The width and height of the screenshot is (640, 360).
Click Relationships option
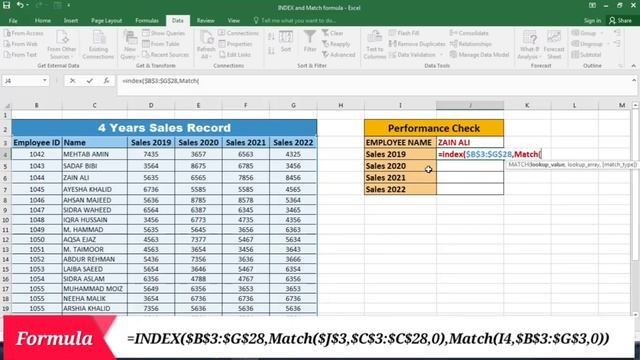pos(471,44)
